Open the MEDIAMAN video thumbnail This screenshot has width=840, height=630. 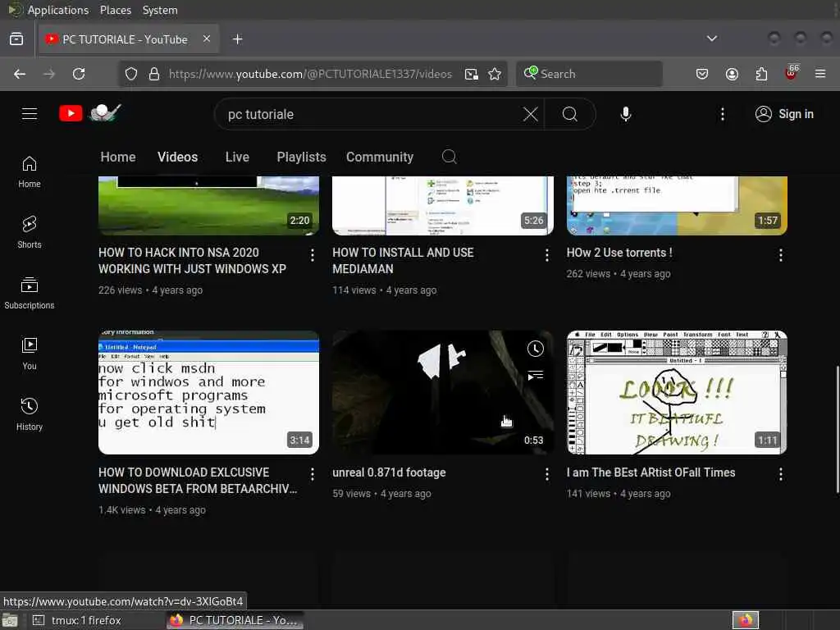pyautogui.click(x=442, y=205)
